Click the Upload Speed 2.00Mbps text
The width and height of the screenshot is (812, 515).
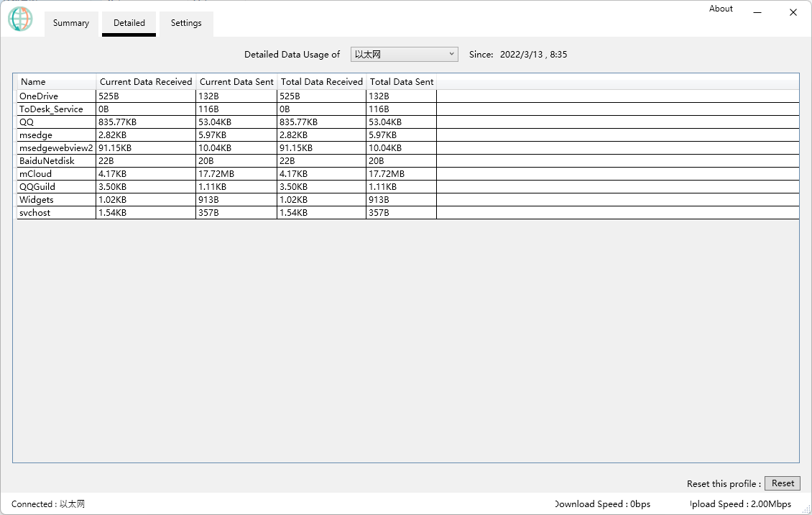point(741,504)
